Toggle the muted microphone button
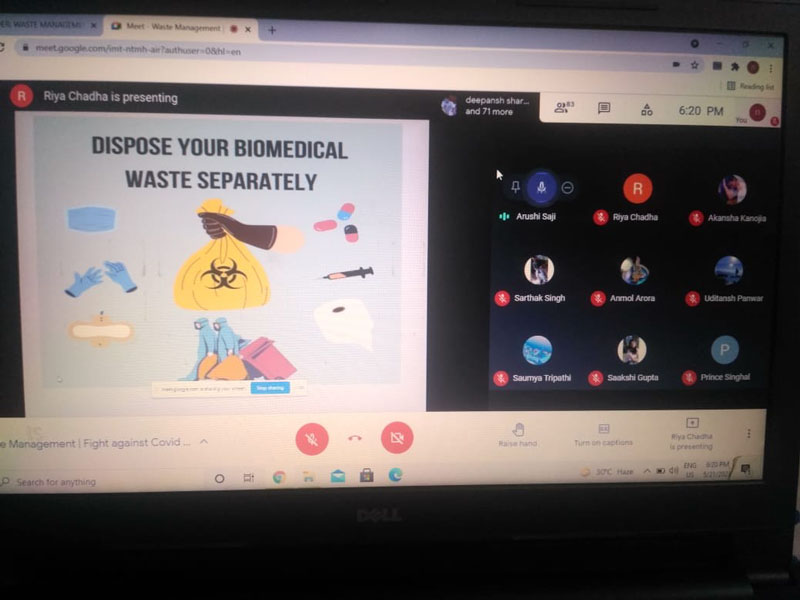800x600 pixels. tap(312, 438)
